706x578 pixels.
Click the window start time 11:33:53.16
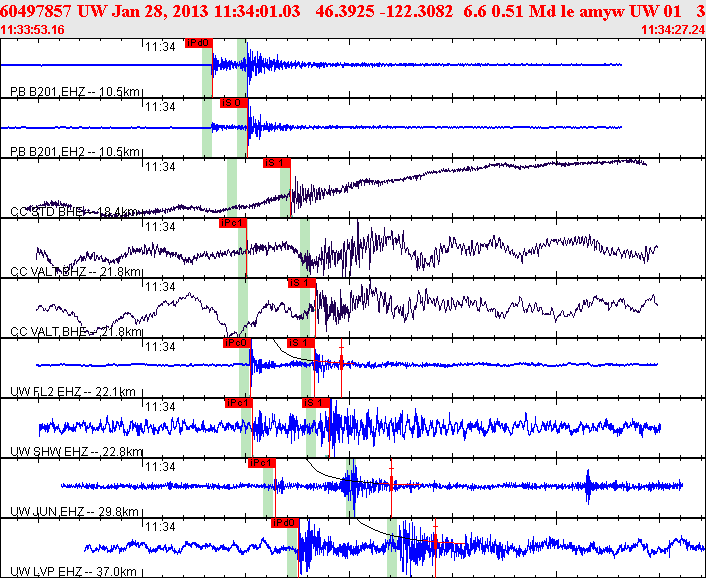(32, 30)
